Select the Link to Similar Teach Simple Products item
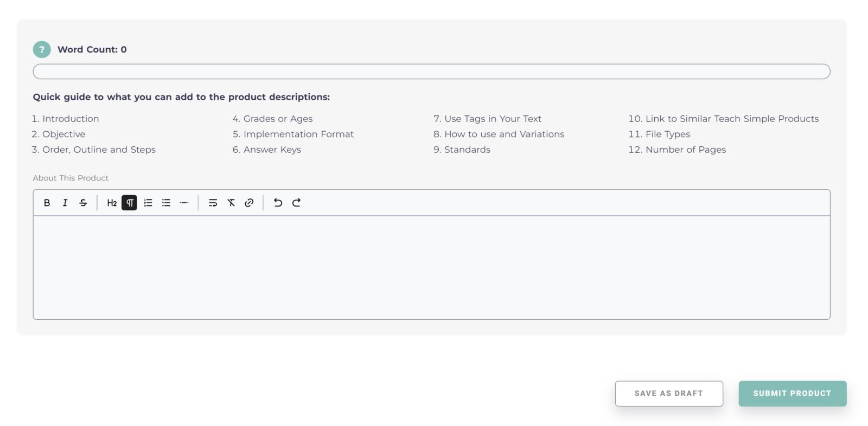 tap(724, 118)
